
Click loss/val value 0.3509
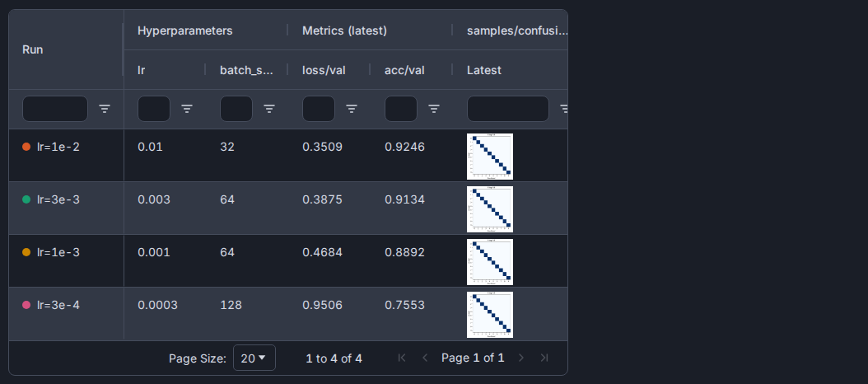[322, 147]
